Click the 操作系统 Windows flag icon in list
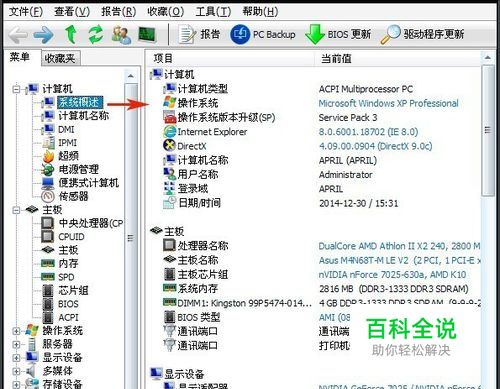Screen dimensions: 500x389 [x=169, y=102]
